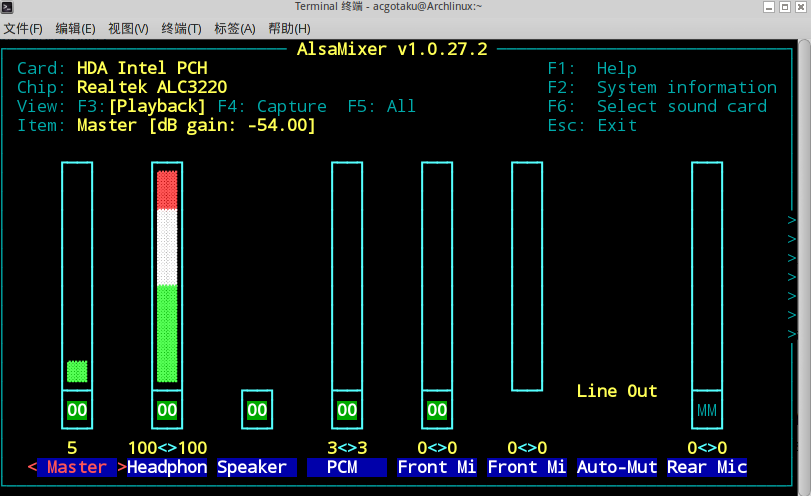The width and height of the screenshot is (811, 496).
Task: Click the F2: System information hint
Action: click(662, 87)
